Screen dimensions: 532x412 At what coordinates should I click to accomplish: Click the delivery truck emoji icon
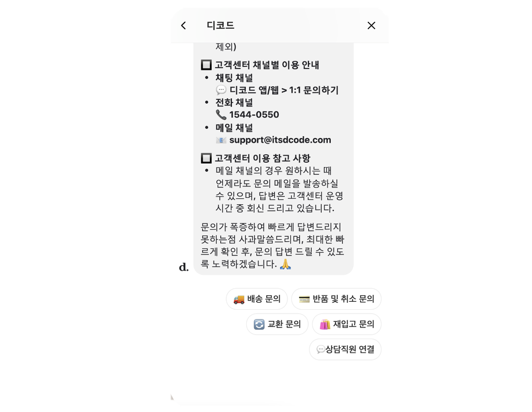pos(239,299)
